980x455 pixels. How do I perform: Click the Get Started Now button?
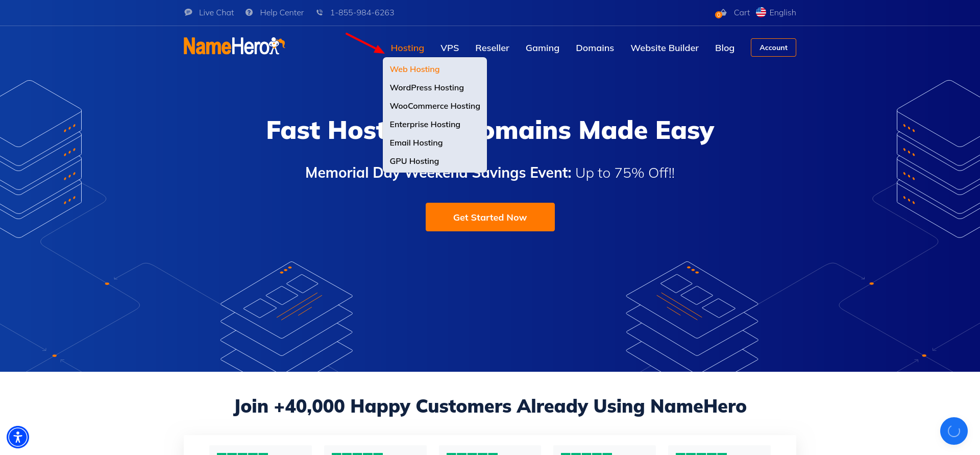[x=490, y=217]
